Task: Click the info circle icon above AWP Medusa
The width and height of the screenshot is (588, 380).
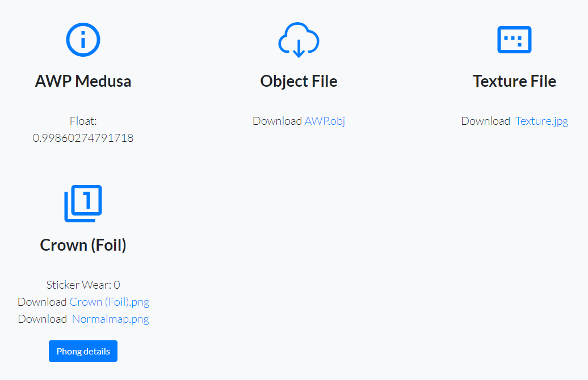Action: (83, 40)
